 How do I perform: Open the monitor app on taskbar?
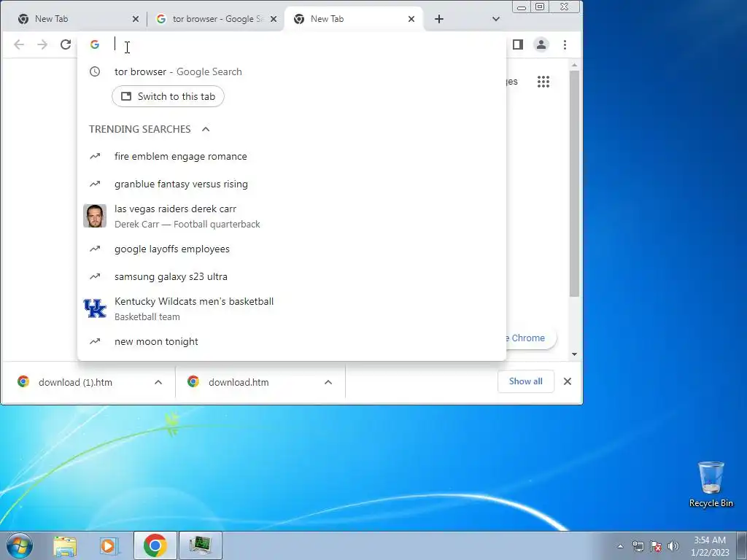[200, 545]
